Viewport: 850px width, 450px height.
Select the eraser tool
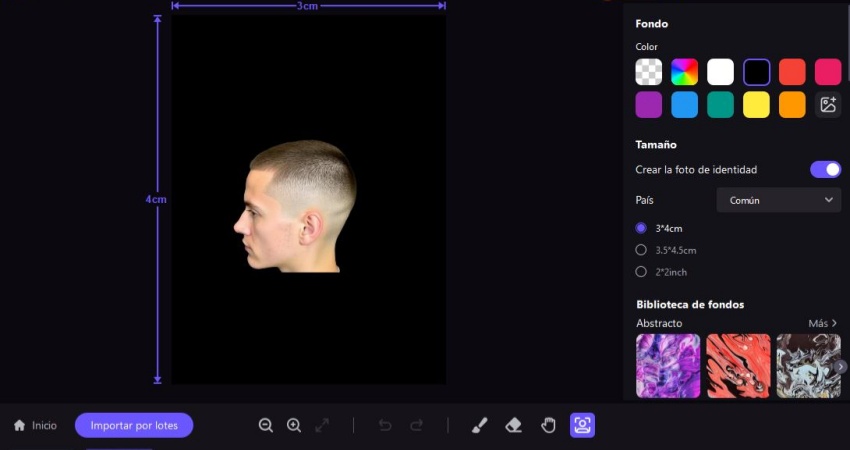tap(514, 425)
